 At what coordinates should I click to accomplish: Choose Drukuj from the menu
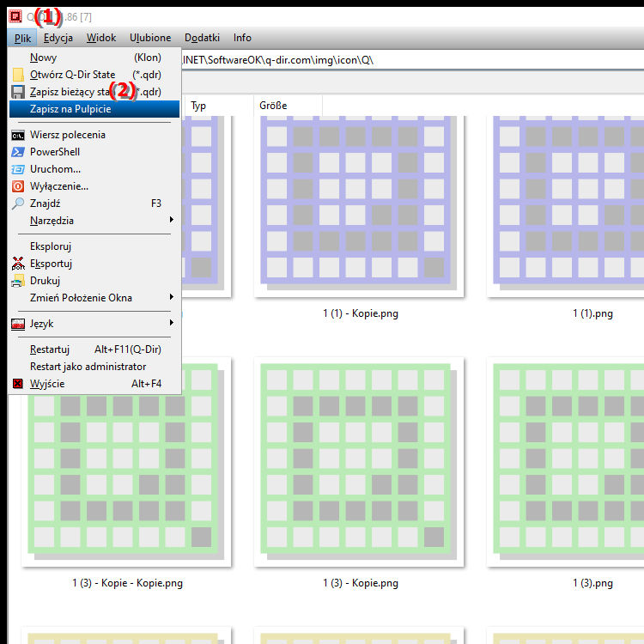click(94, 281)
